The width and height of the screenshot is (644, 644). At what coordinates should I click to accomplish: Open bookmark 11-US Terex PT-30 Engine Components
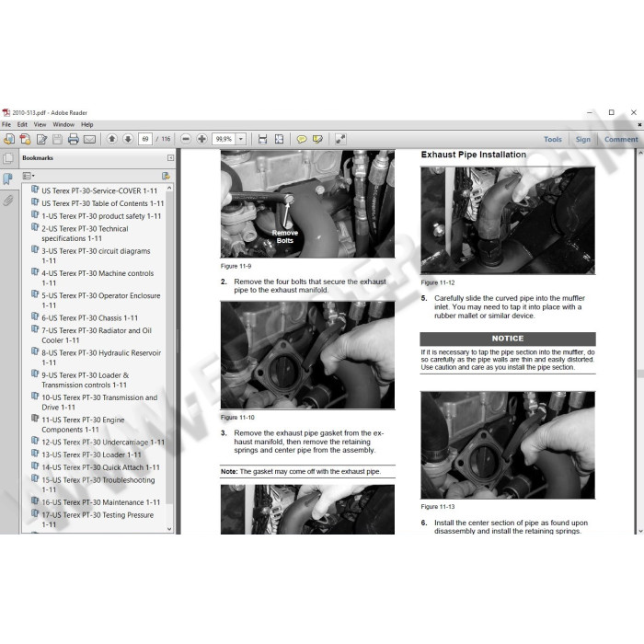83,424
